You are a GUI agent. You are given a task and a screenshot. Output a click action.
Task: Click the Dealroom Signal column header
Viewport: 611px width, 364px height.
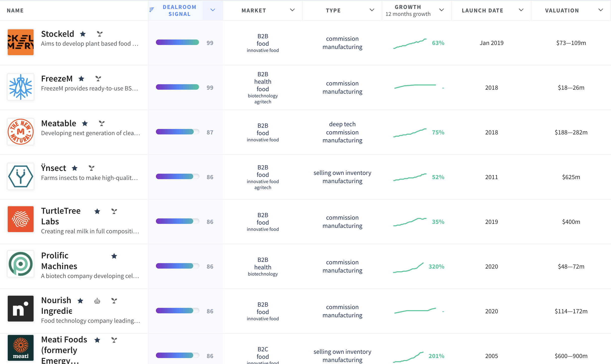coord(180,10)
